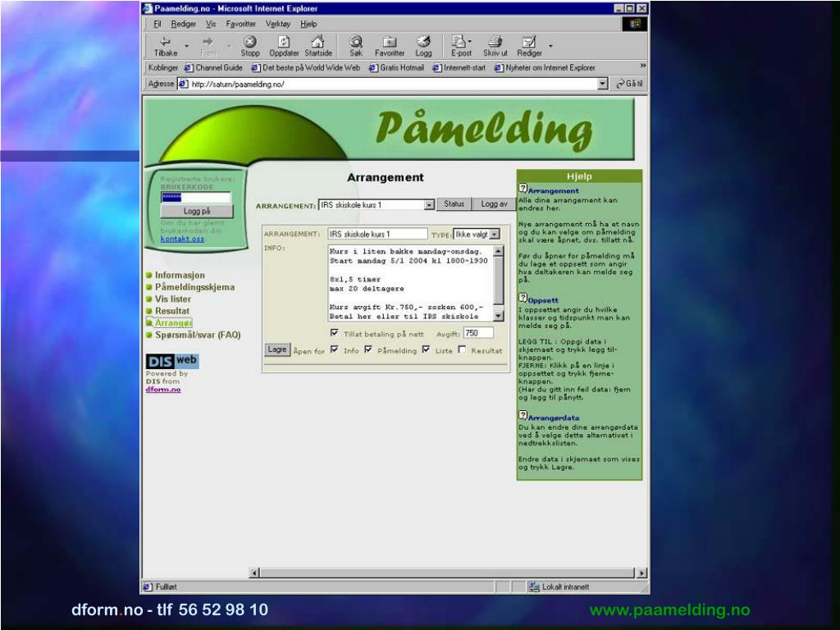
Task: Click the Adresse URL field
Action: coord(393,84)
